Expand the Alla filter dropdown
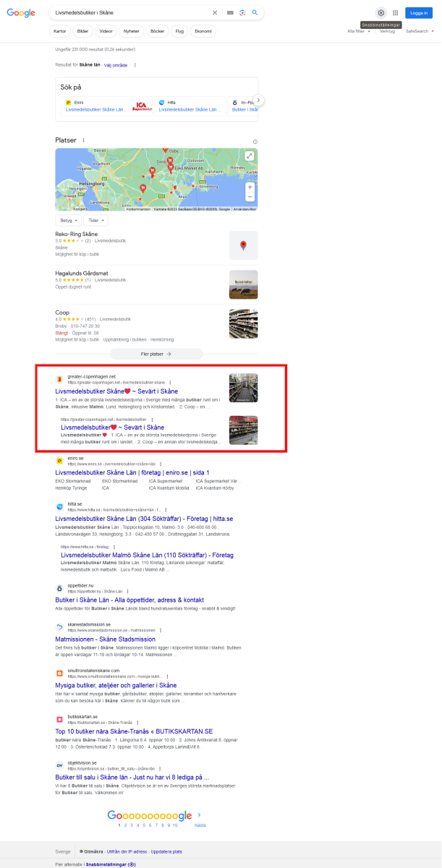Viewport: 442px width, 868px height. point(360,31)
